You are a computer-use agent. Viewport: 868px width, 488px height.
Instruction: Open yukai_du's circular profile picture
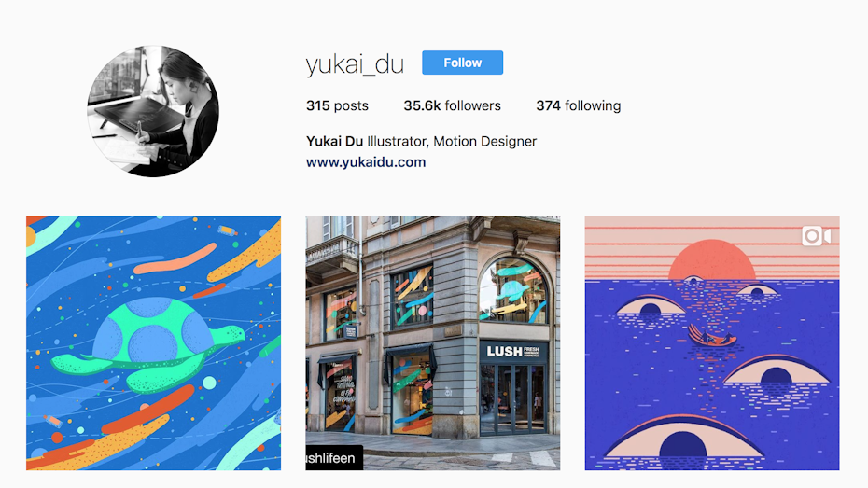pyautogui.click(x=153, y=111)
